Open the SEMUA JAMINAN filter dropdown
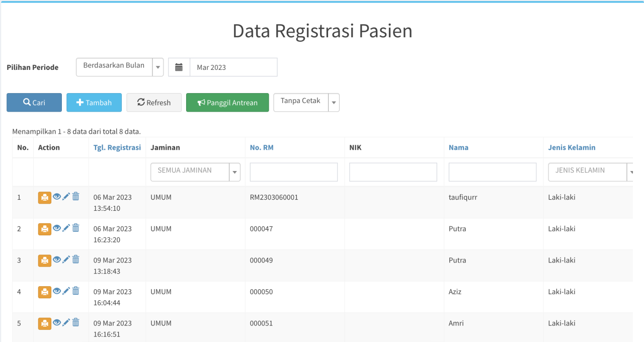Image resolution: width=644 pixels, height=342 pixels. [x=196, y=172]
